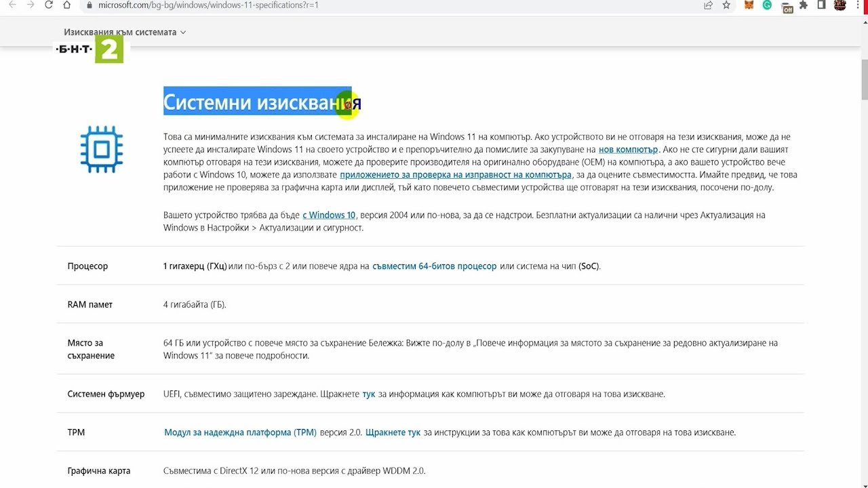Click the Системни изисквания heading

262,102
